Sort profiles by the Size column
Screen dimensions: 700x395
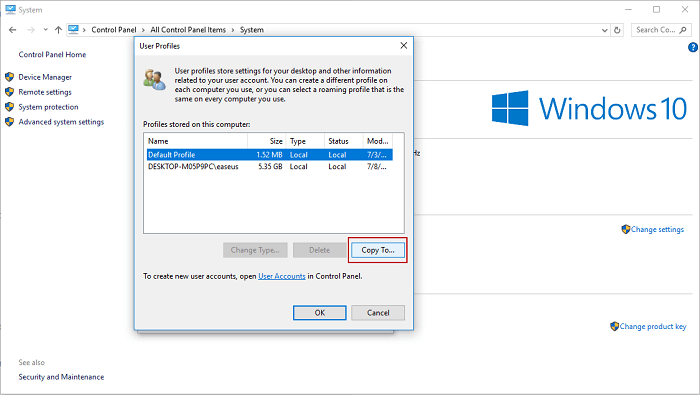pos(267,141)
